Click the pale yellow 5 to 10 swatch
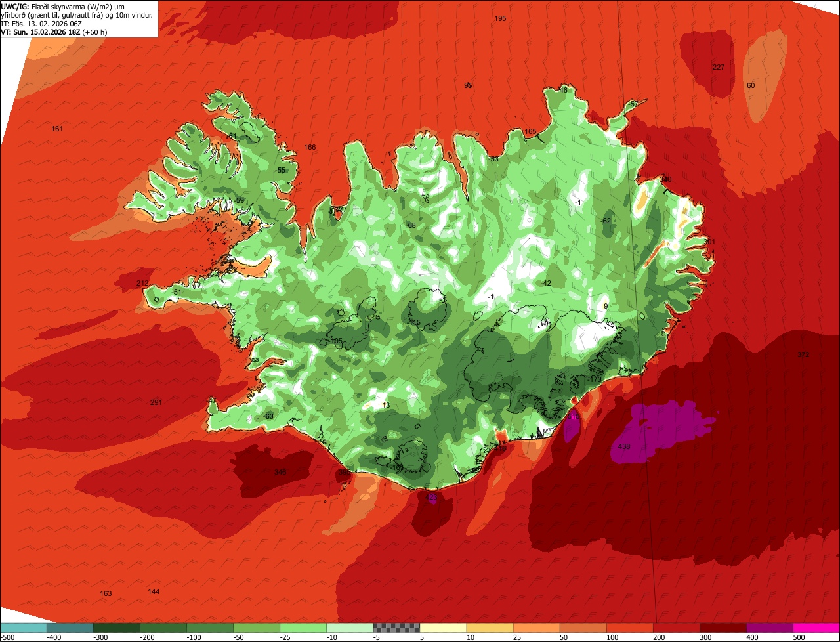 tap(443, 628)
